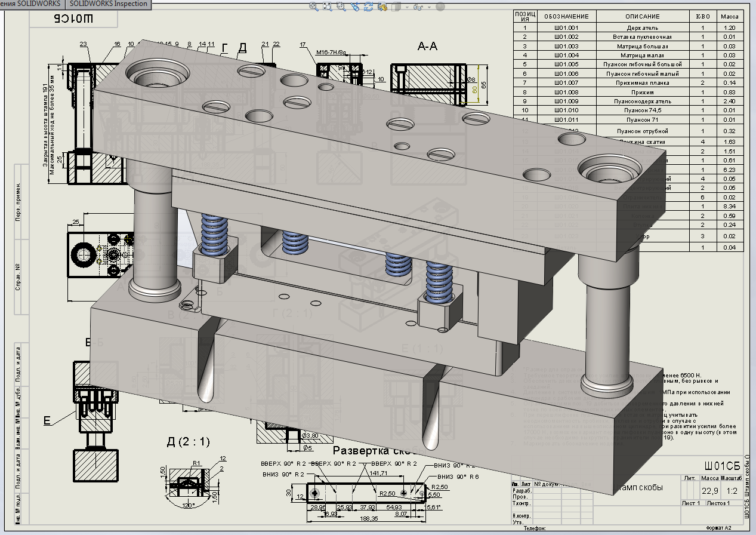
Task: Select the 'Держатель' description cell
Action: pyautogui.click(x=643, y=28)
